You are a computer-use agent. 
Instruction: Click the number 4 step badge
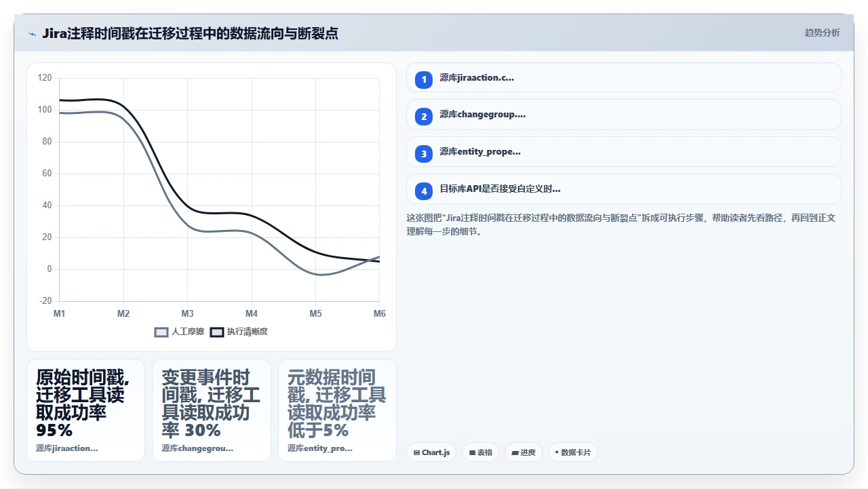point(424,191)
